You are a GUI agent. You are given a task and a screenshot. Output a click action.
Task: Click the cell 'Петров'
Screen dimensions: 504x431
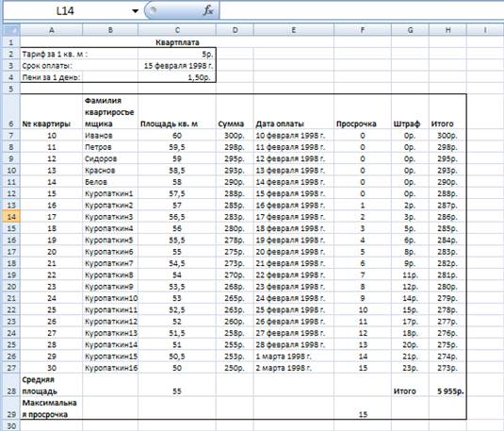tap(98, 147)
